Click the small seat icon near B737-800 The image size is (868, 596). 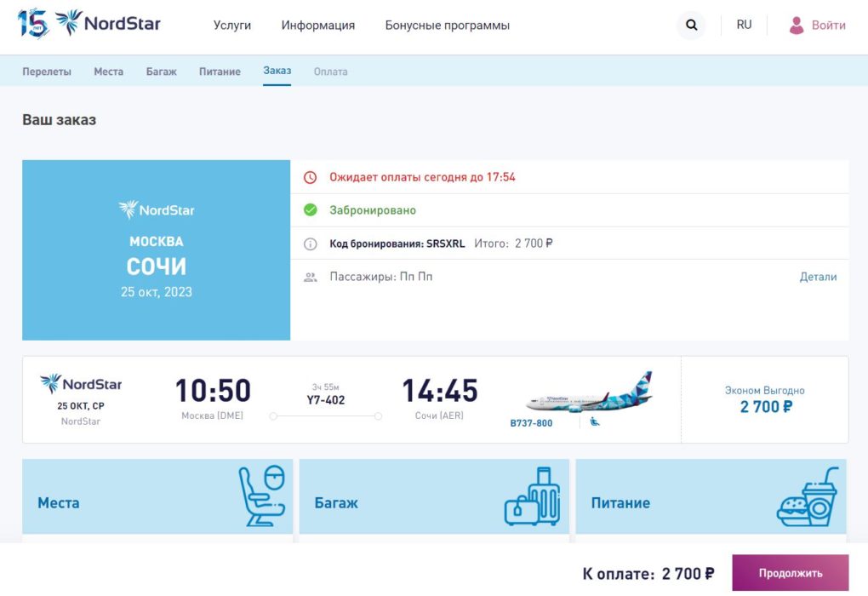(595, 421)
